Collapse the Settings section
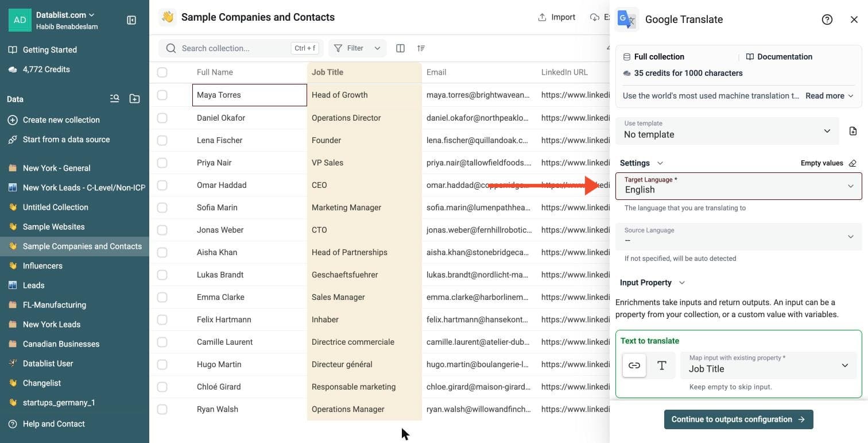Screen dimensions: 868x443 641,163
